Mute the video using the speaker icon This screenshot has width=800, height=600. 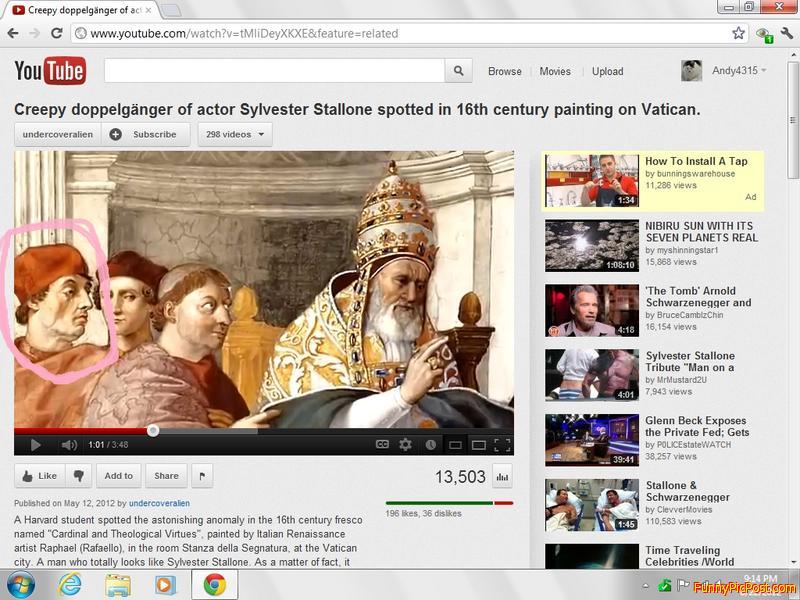pos(69,445)
